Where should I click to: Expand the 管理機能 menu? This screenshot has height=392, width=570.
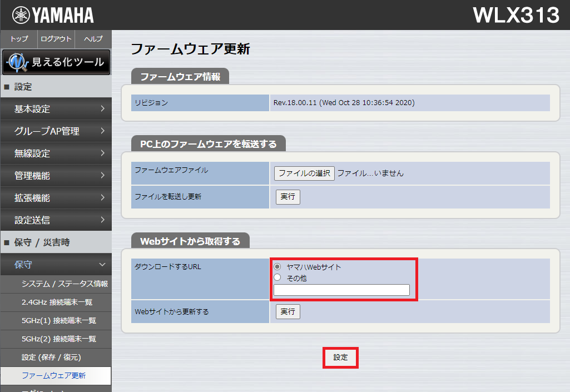(x=56, y=176)
